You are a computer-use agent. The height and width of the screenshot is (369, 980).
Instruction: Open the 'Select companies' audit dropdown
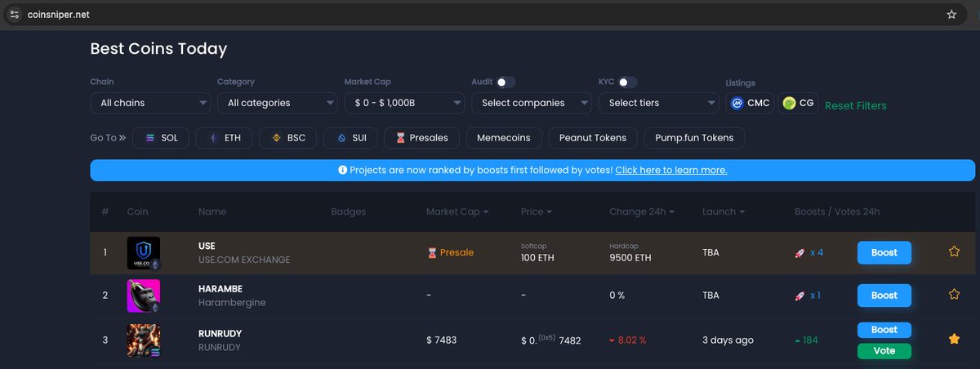tap(532, 103)
